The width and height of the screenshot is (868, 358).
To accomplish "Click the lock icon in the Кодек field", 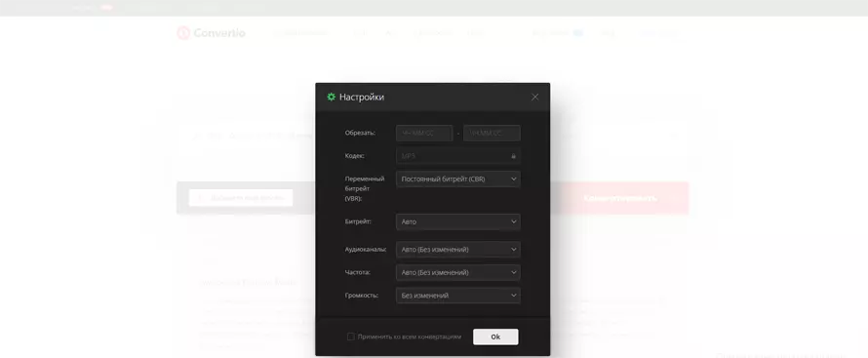I will [x=513, y=156].
